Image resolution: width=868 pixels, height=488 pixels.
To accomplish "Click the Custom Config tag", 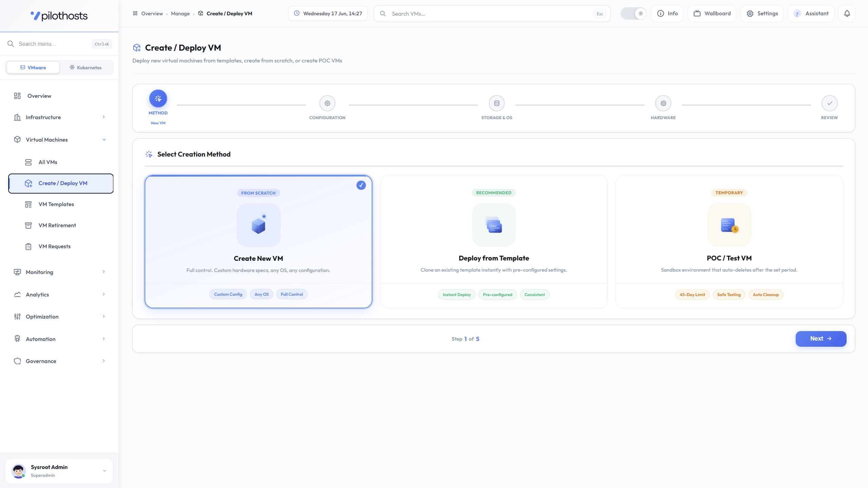I will click(x=228, y=294).
